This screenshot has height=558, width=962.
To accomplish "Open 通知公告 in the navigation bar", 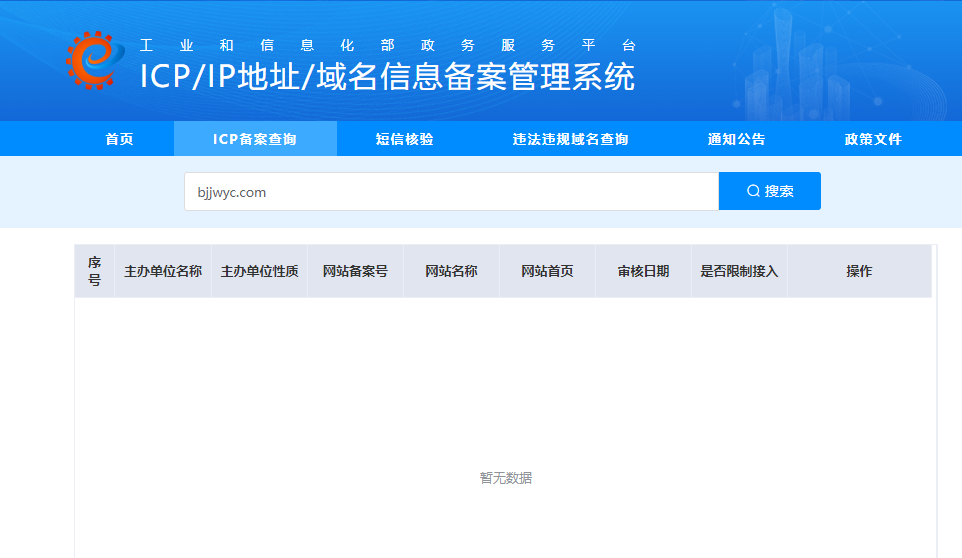I will [737, 139].
